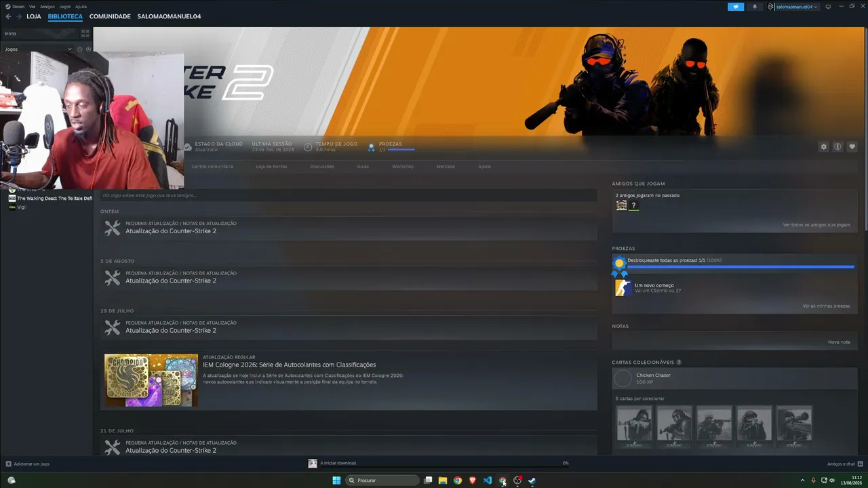
Task: Enter Big Picture mode
Action: (828, 7)
